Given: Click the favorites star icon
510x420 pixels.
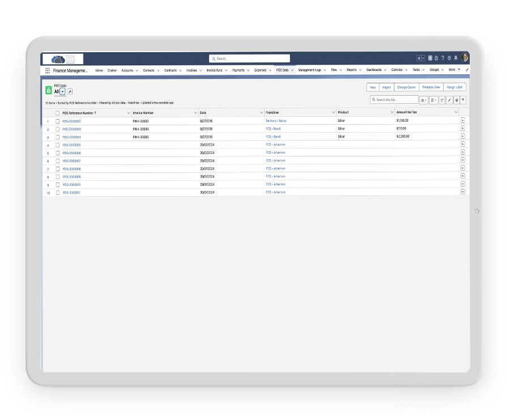Looking at the screenshot, I should pos(419,58).
